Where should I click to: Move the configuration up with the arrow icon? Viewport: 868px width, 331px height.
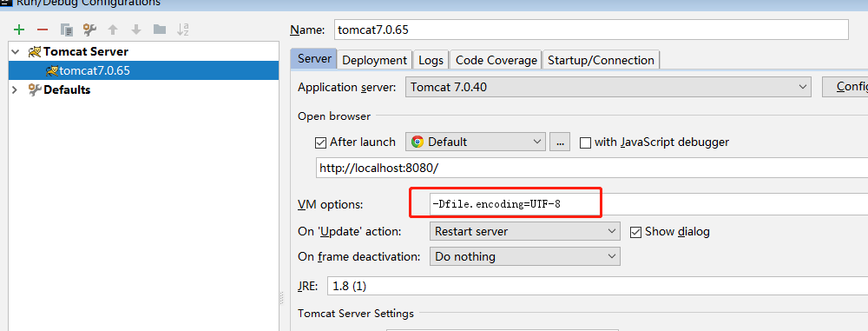pyautogui.click(x=113, y=30)
